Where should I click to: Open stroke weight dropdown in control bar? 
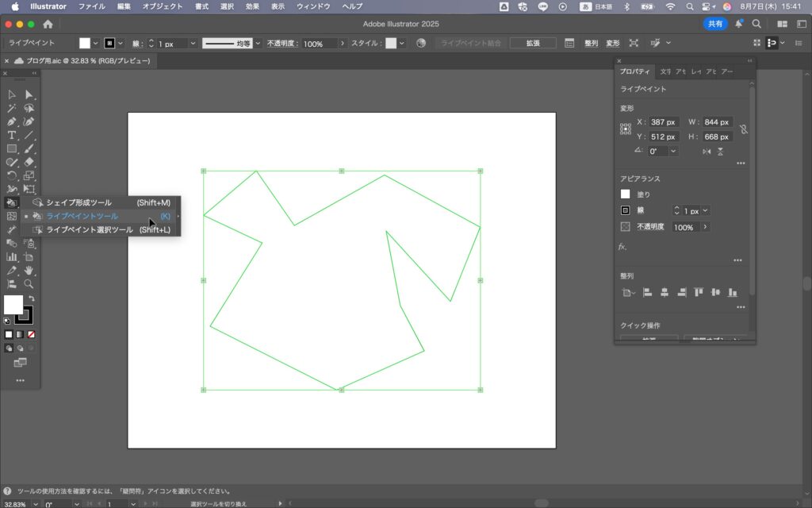tap(193, 44)
